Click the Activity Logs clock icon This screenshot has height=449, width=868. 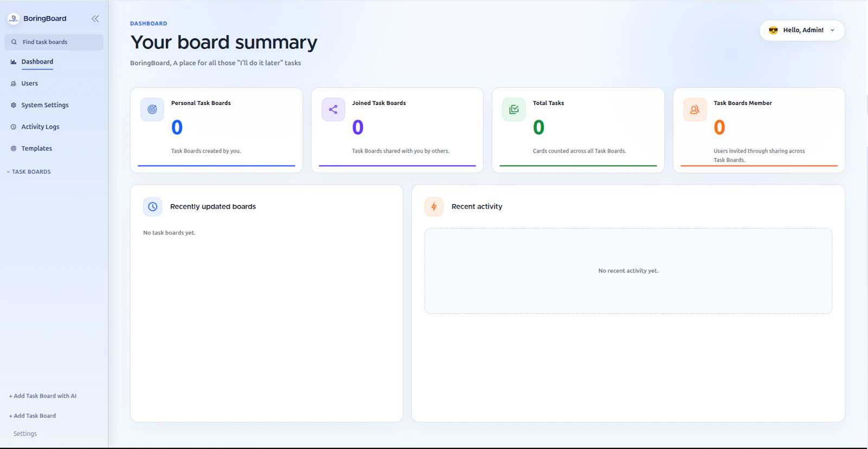14,127
